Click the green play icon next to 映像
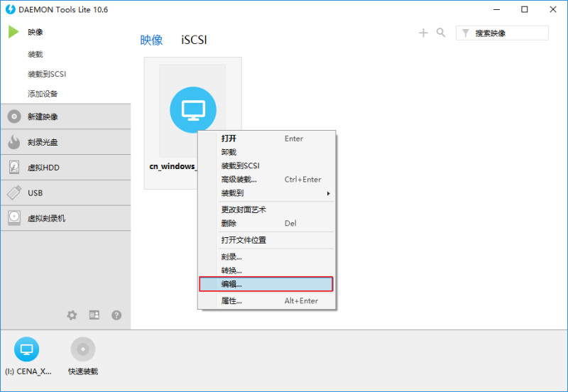 (x=13, y=32)
